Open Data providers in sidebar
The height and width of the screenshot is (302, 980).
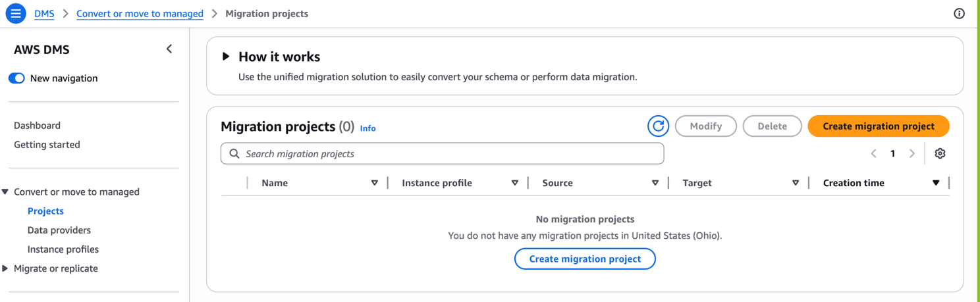pos(59,230)
